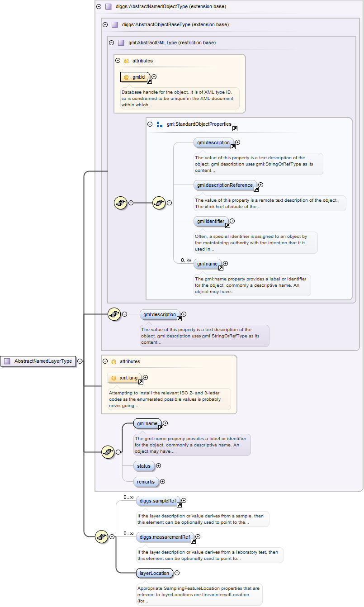Select the gml:identifier element
This screenshot has height=607, width=364.
click(211, 221)
